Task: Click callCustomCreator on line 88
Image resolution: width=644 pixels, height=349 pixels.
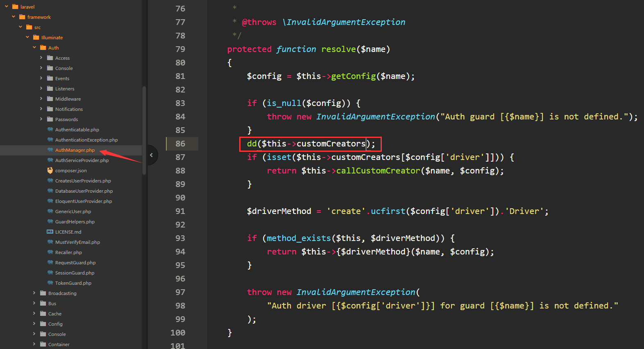Action: pos(378,171)
